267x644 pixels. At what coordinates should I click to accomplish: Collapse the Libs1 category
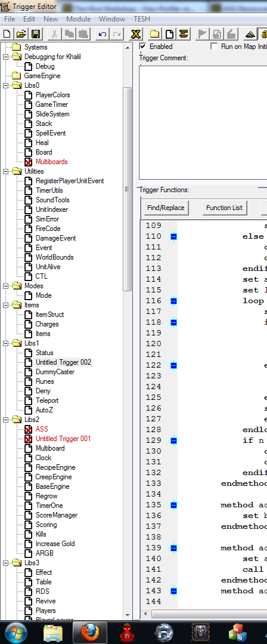(6, 343)
